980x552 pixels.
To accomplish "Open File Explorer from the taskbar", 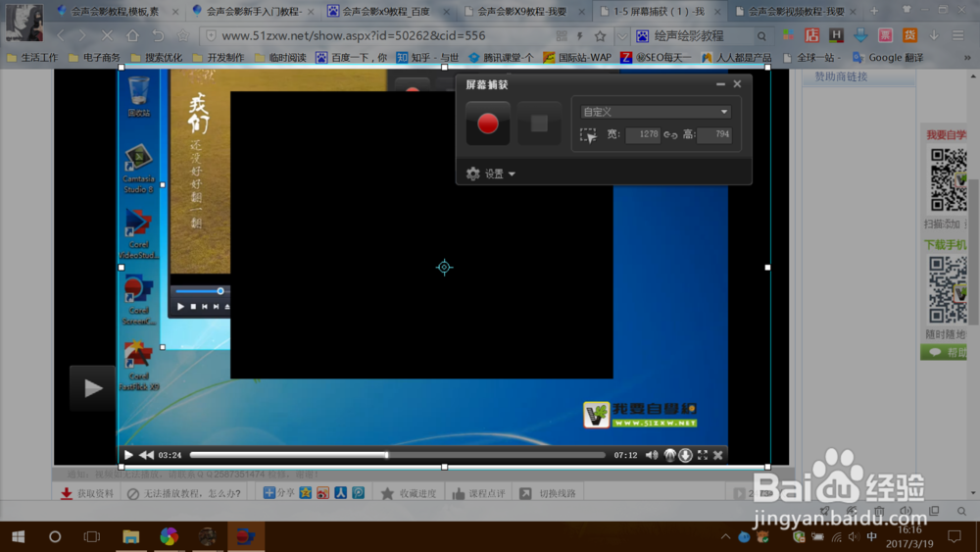I will (130, 536).
